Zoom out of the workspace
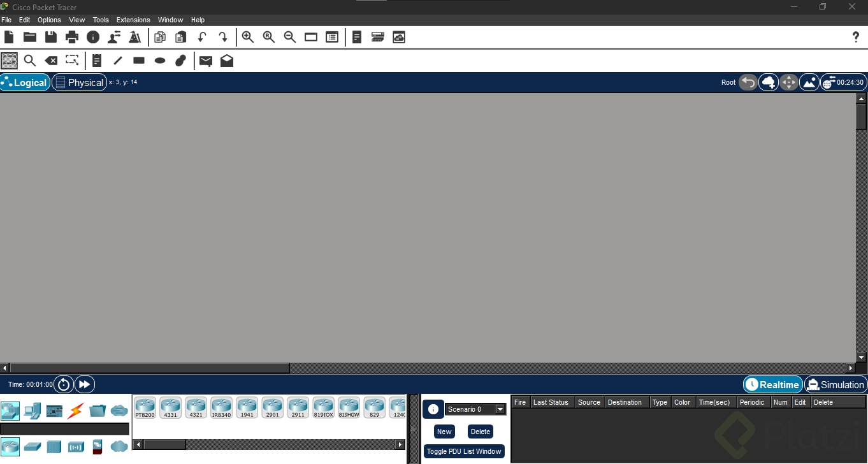This screenshot has width=868, height=464. [x=290, y=37]
